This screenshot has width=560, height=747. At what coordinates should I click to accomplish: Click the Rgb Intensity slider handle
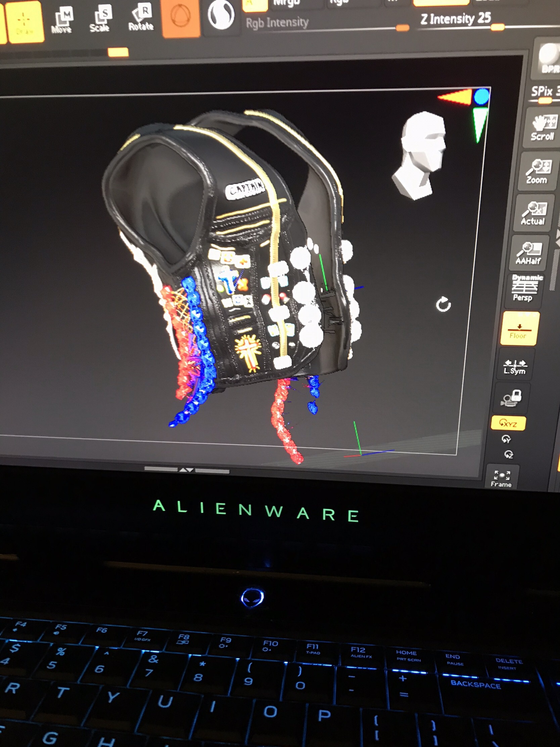tap(402, 28)
